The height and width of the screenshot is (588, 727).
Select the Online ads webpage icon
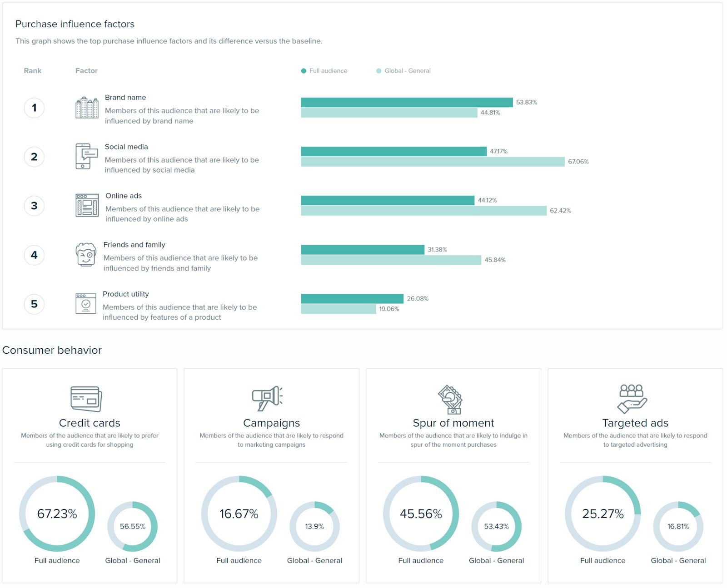coord(87,206)
